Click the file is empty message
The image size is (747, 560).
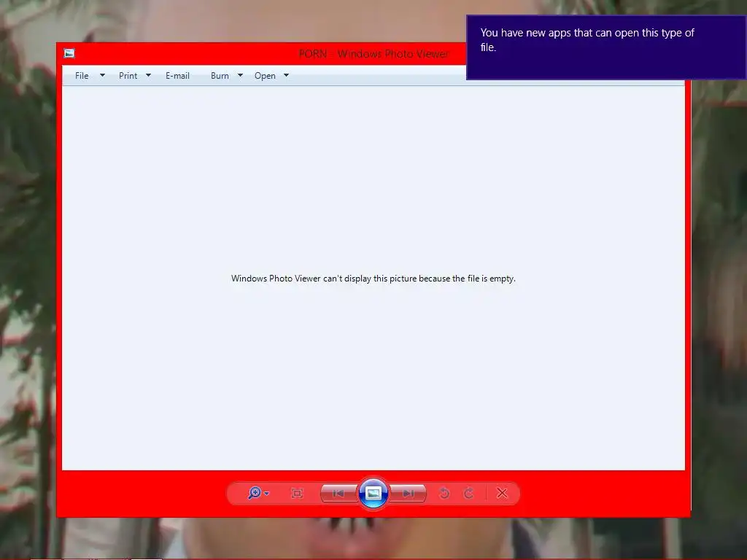(373, 279)
